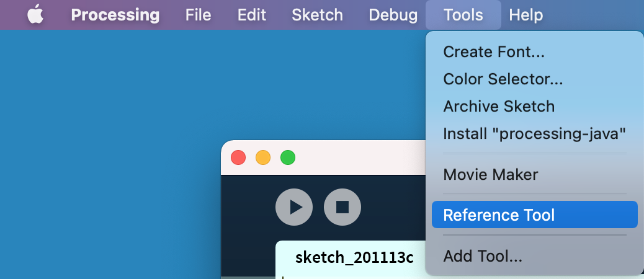This screenshot has height=279, width=644.
Task: Collapse the open Tools menu
Action: pos(463,14)
